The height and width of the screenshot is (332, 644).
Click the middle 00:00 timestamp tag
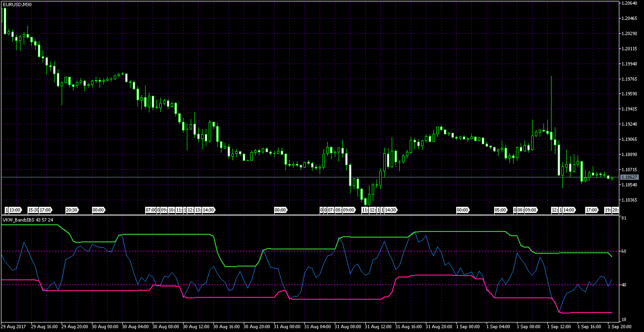pyautogui.click(x=280, y=209)
